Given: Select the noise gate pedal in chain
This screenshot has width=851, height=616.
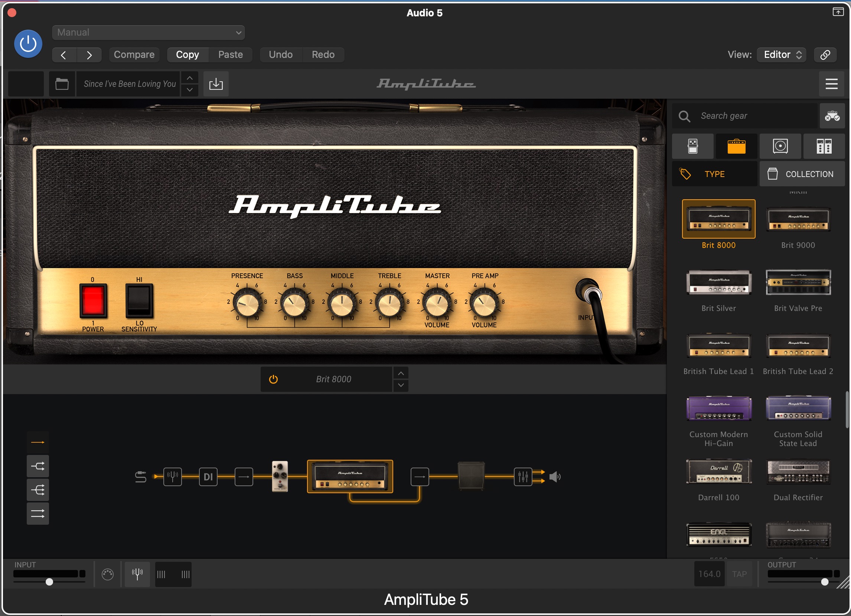Looking at the screenshot, I should (280, 476).
